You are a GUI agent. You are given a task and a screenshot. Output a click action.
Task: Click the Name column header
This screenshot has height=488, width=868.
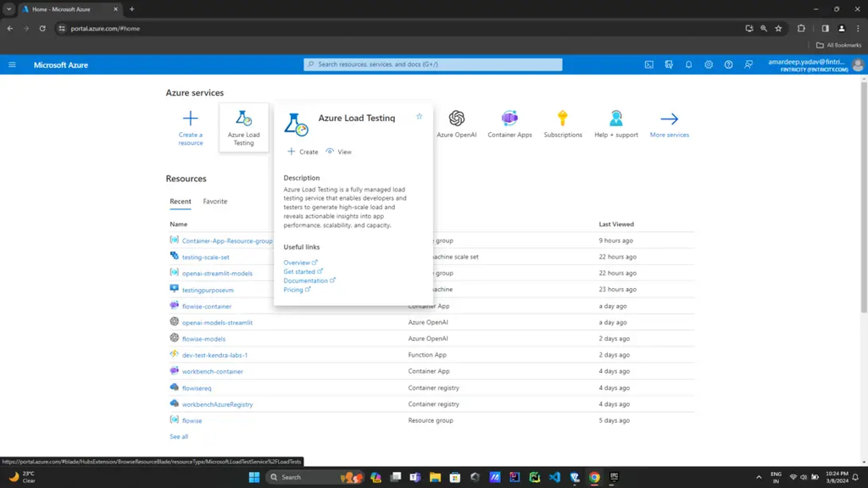pyautogui.click(x=178, y=224)
